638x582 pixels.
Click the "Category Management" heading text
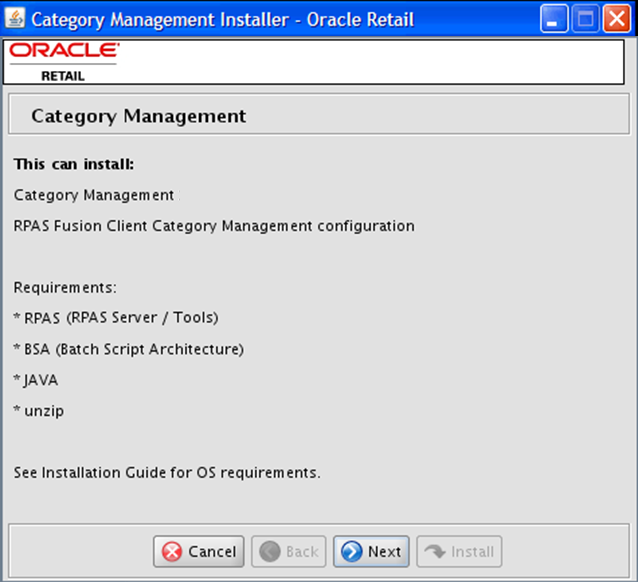point(139,116)
